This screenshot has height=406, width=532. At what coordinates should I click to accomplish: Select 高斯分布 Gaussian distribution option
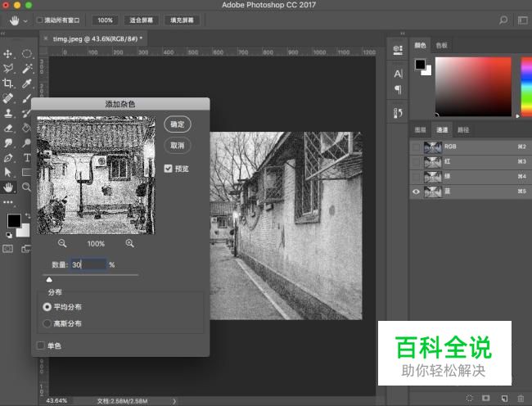pyautogui.click(x=47, y=323)
